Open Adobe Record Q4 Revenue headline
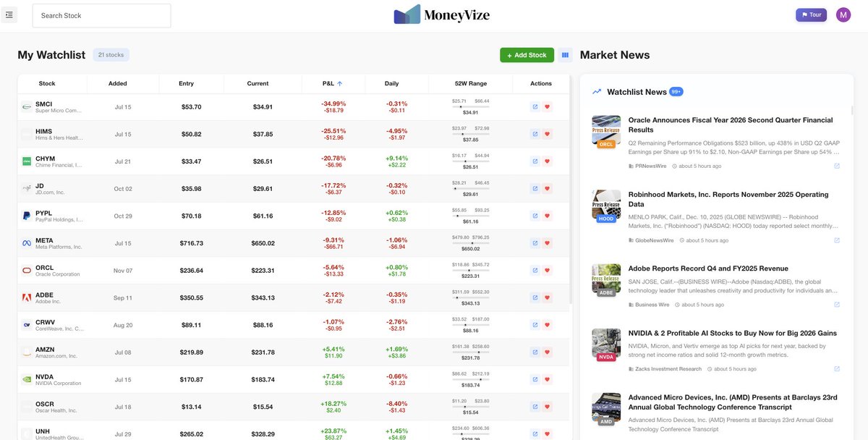 tap(708, 268)
